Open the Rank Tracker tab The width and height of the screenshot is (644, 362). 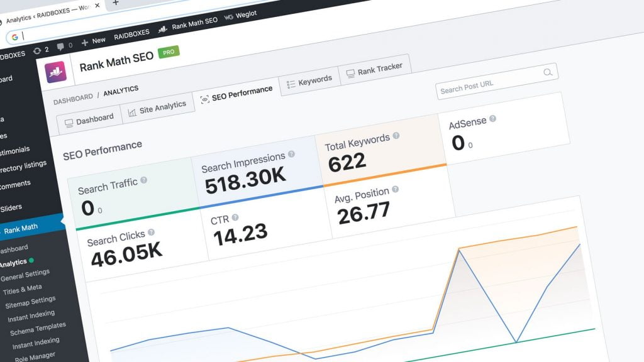(x=375, y=70)
